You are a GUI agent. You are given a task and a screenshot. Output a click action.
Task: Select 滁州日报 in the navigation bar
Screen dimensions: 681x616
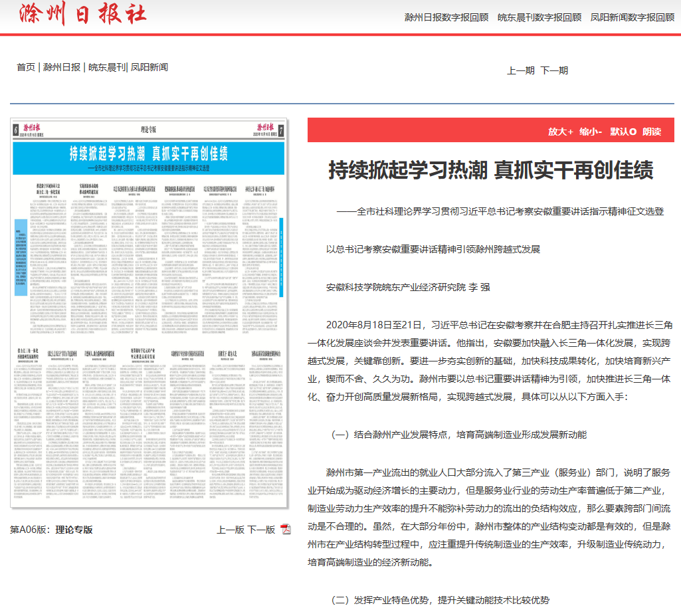pyautogui.click(x=62, y=67)
